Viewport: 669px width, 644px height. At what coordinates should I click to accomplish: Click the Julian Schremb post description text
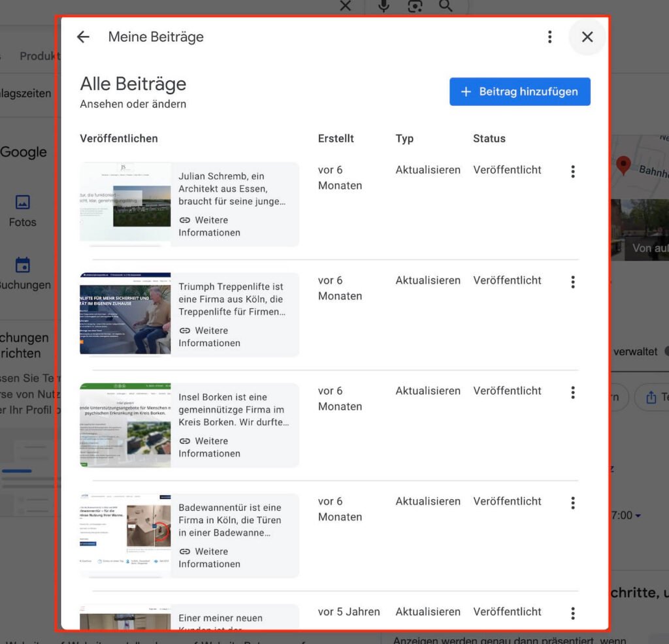[x=232, y=189]
